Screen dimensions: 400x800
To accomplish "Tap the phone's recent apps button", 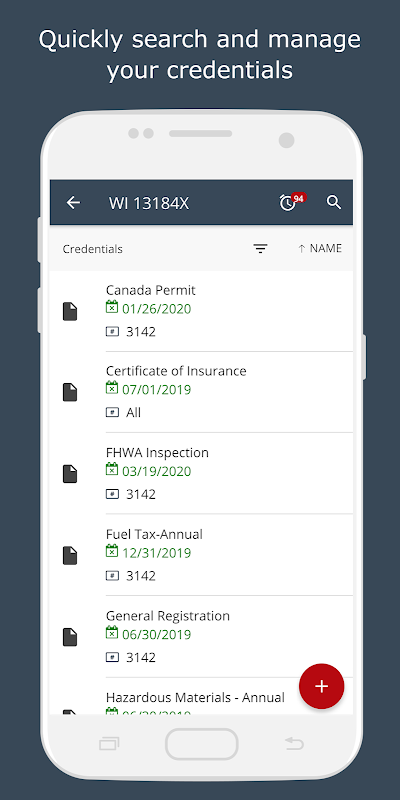I will [x=109, y=744].
